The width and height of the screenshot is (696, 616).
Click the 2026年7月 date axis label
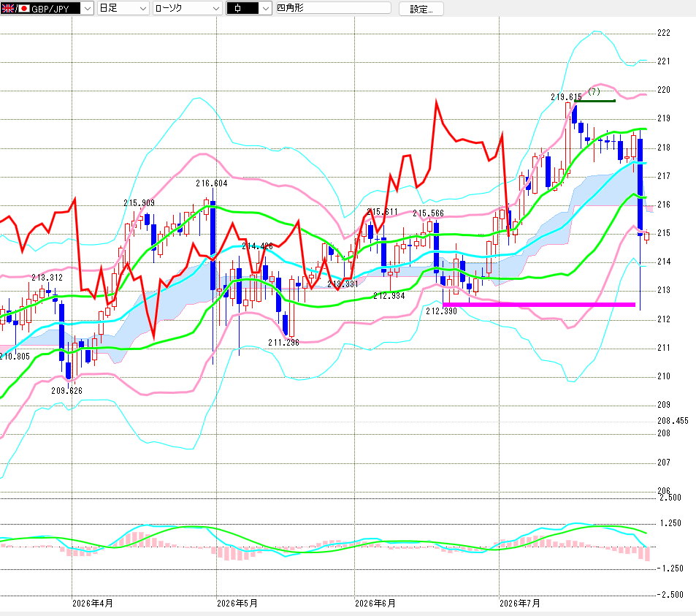click(520, 603)
